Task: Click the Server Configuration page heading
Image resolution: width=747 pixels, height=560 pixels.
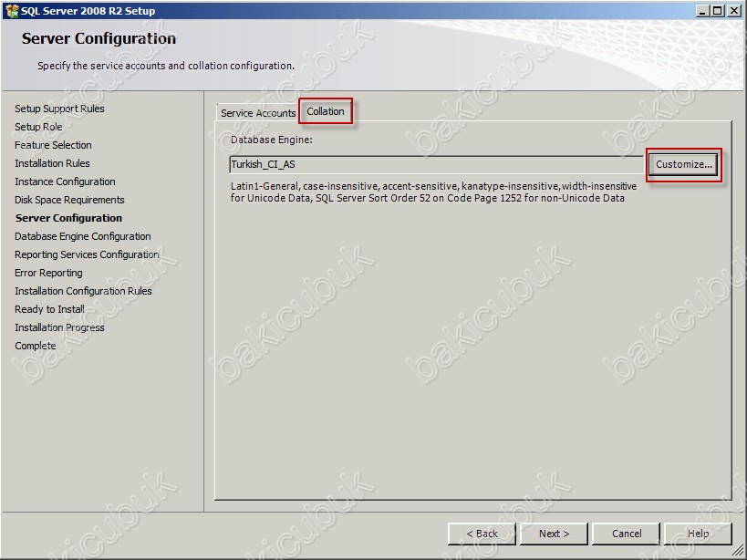Action: (x=99, y=38)
